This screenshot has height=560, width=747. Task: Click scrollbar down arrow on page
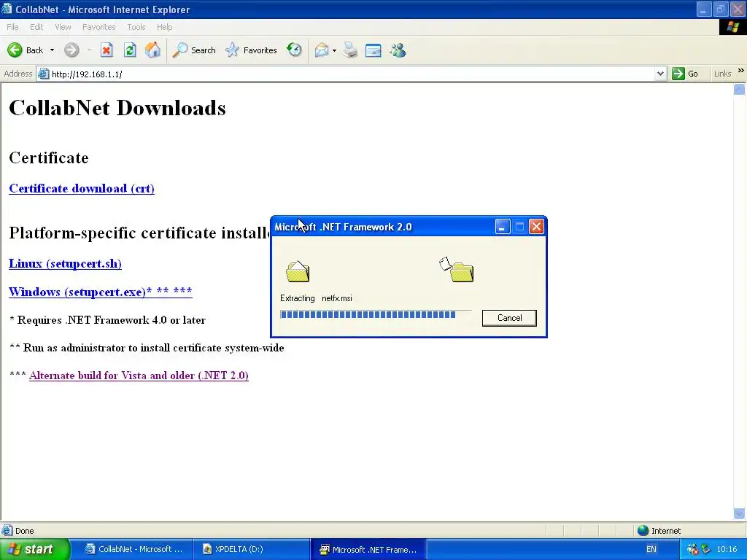click(x=739, y=514)
